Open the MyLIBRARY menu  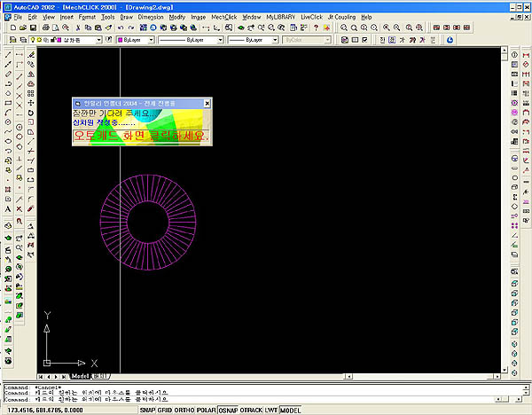[280, 17]
